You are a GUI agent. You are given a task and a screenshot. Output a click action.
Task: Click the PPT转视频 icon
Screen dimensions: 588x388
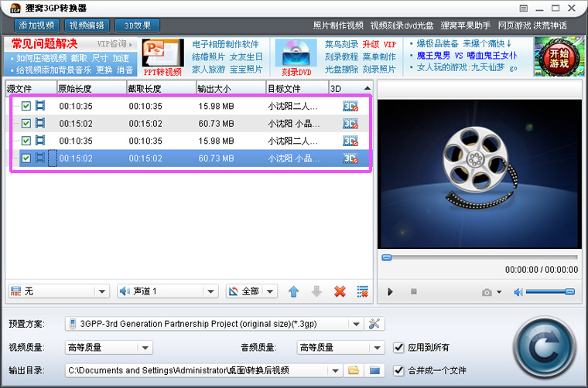coord(162,57)
